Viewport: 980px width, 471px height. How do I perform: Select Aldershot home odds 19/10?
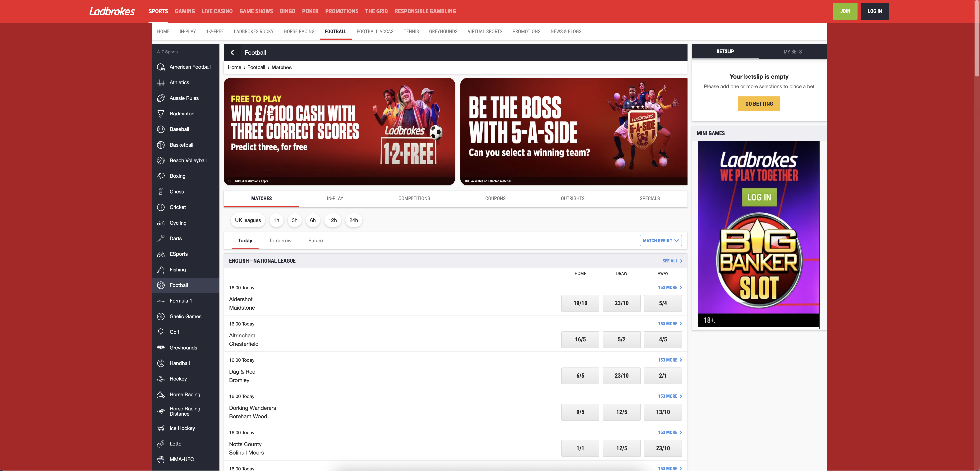[x=580, y=303]
